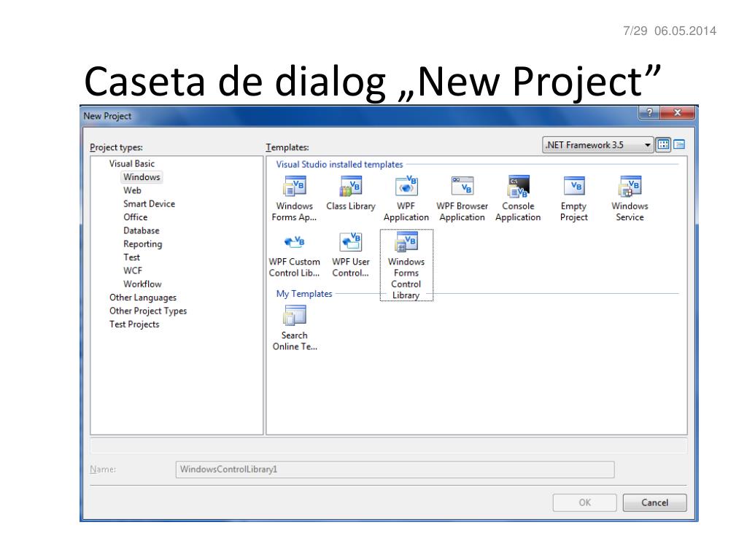The height and width of the screenshot is (560, 747).
Task: Select the WPF User Control Library icon
Action: (351, 242)
